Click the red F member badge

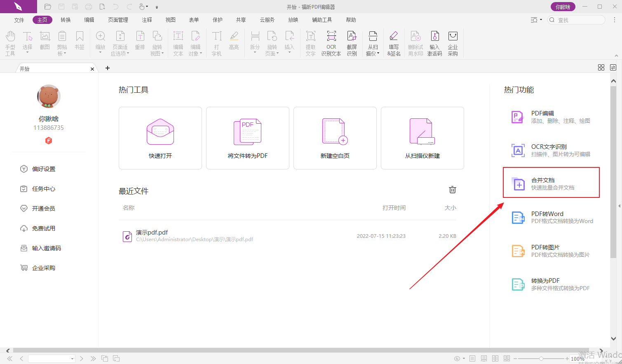(49, 141)
